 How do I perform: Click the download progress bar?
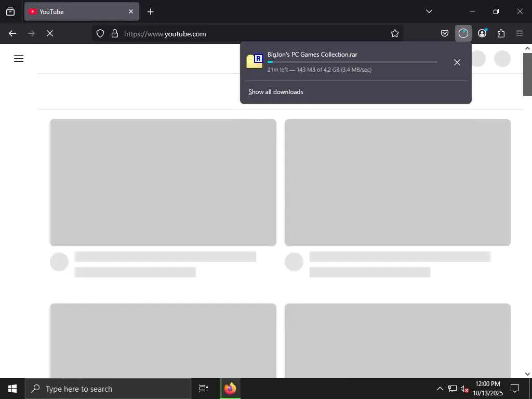coord(352,62)
